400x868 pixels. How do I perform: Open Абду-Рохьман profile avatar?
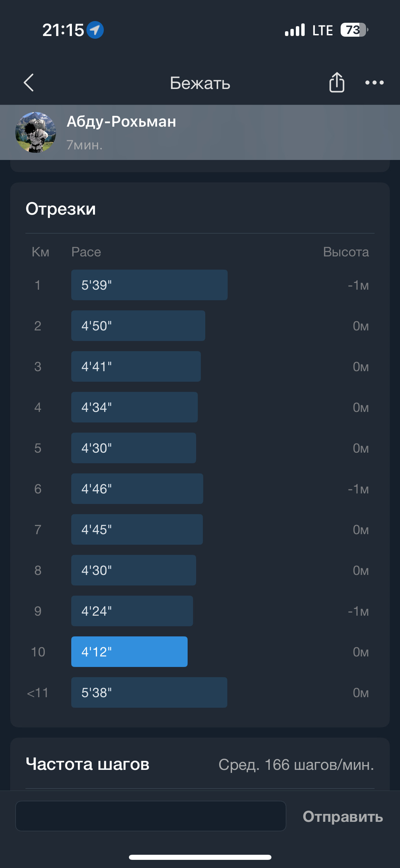coord(36,132)
